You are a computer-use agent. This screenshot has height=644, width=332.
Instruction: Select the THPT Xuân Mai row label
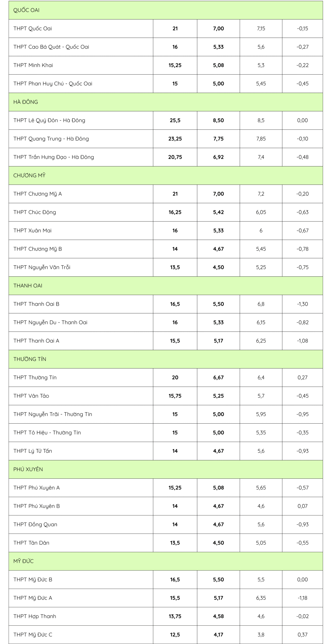[32, 230]
